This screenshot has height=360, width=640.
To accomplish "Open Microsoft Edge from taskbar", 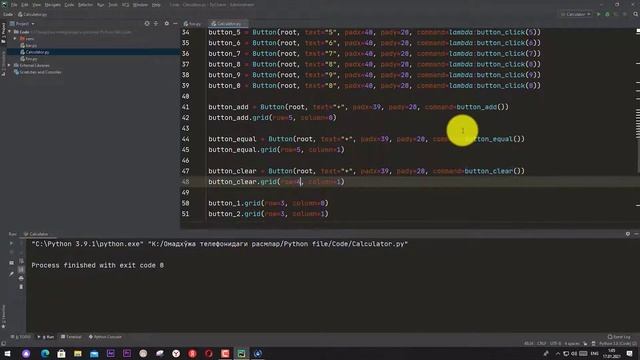I will point(45,353).
